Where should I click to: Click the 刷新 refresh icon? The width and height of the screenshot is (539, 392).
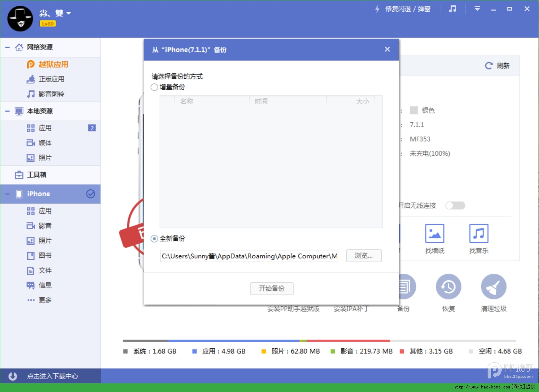489,66
